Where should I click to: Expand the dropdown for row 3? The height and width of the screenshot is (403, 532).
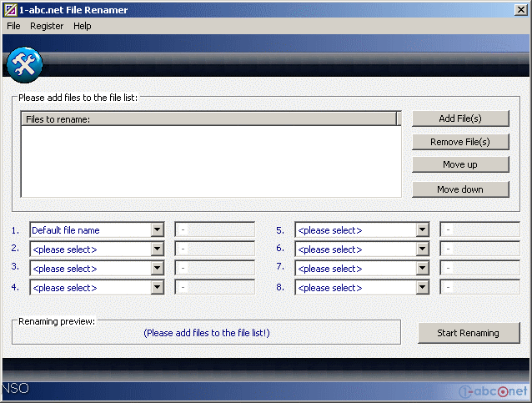157,269
